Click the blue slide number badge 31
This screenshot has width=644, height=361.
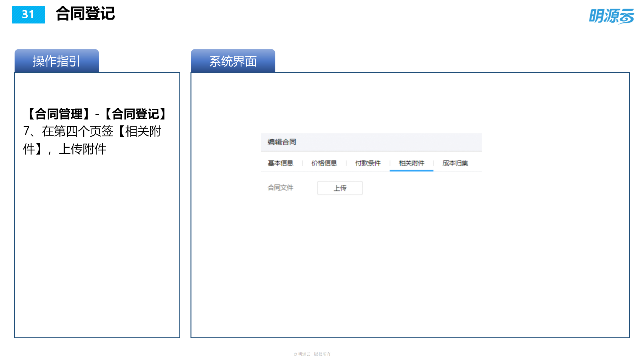28,15
